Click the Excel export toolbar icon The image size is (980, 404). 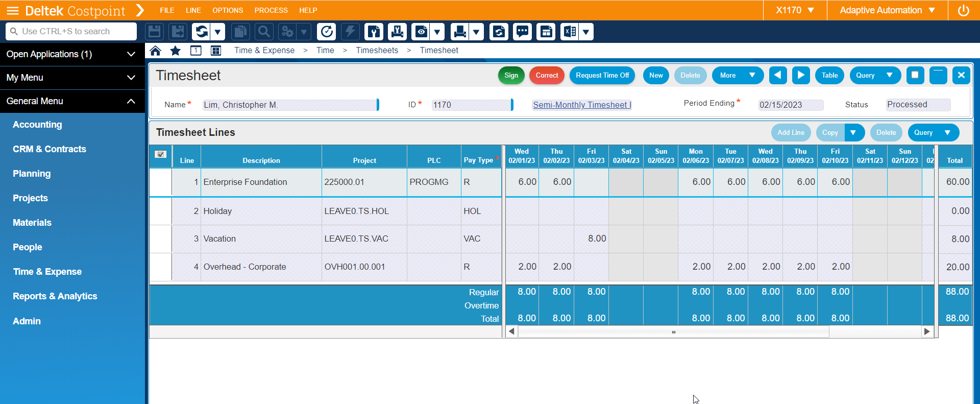tap(570, 32)
